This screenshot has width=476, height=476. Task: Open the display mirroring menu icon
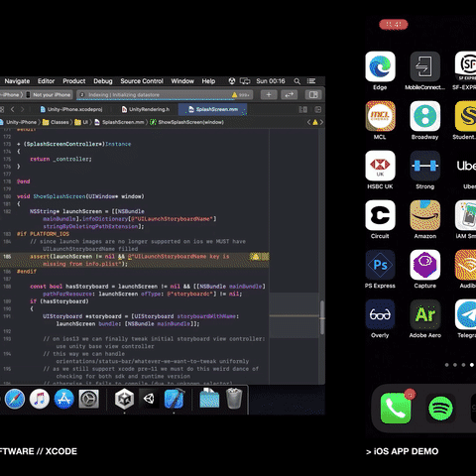pyautogui.click(x=245, y=81)
